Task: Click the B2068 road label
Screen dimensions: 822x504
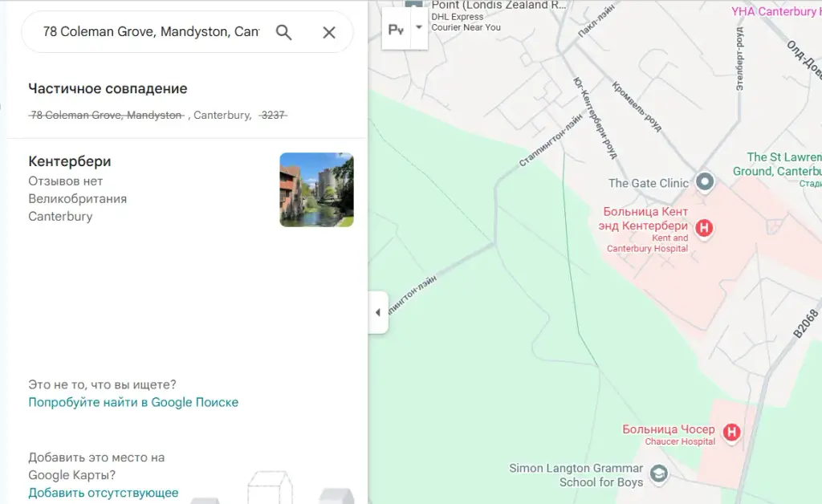Action: (806, 323)
